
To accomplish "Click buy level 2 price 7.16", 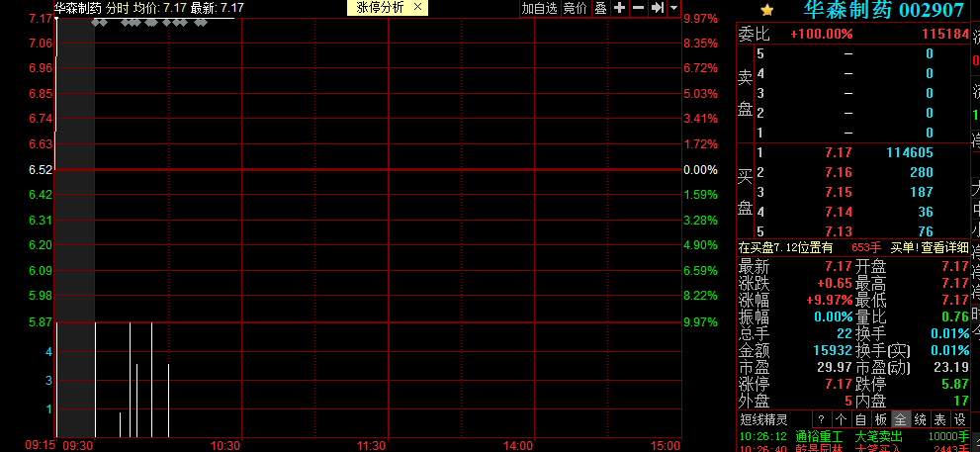I will [x=839, y=172].
